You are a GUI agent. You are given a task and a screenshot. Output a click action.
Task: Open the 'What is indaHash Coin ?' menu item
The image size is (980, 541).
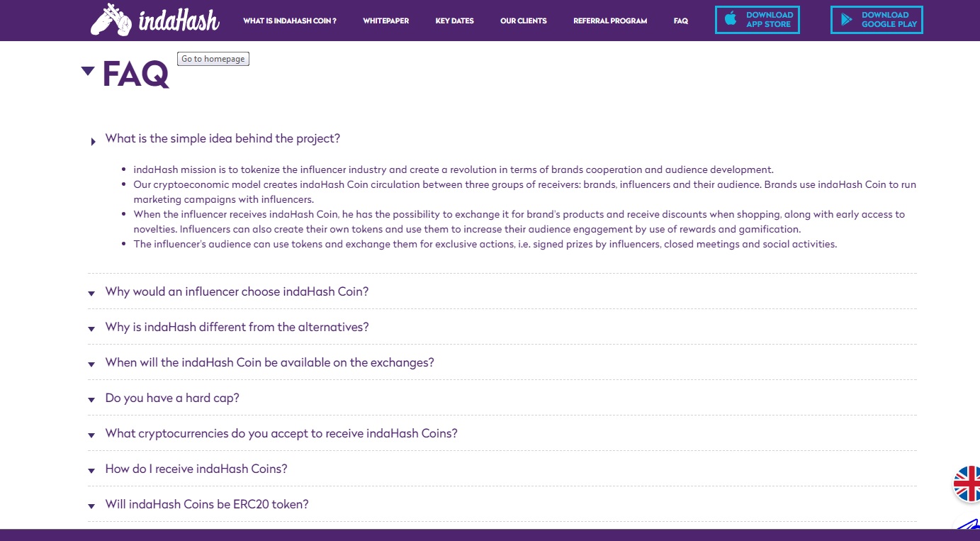point(290,21)
